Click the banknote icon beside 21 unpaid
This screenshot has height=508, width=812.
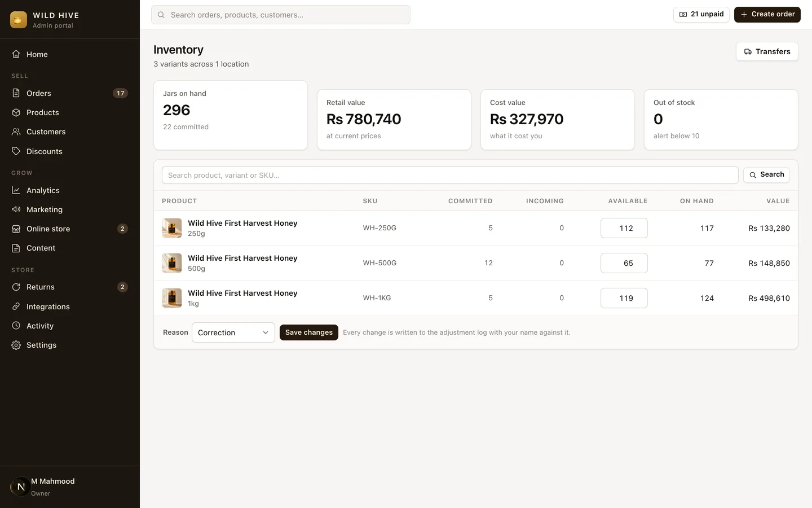pyautogui.click(x=683, y=15)
